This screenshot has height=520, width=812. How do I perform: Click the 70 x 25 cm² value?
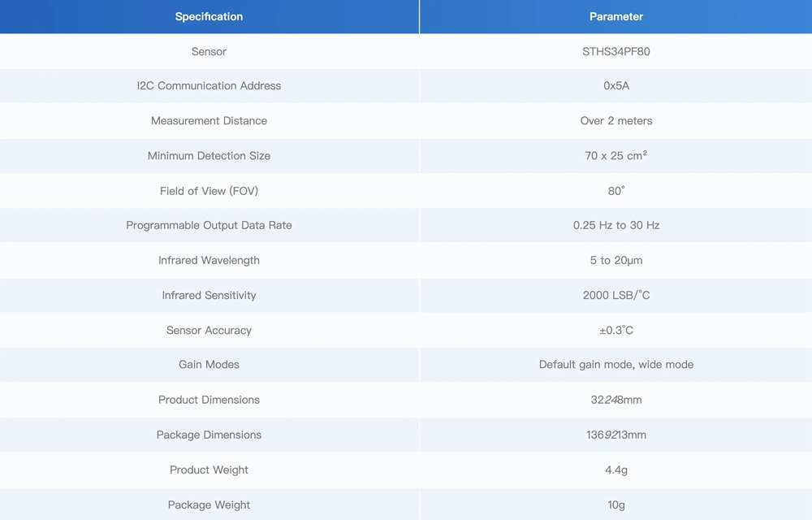coord(615,156)
